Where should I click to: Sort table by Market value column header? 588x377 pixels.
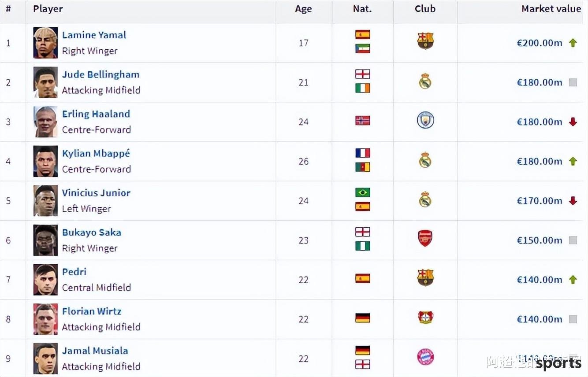tap(551, 9)
